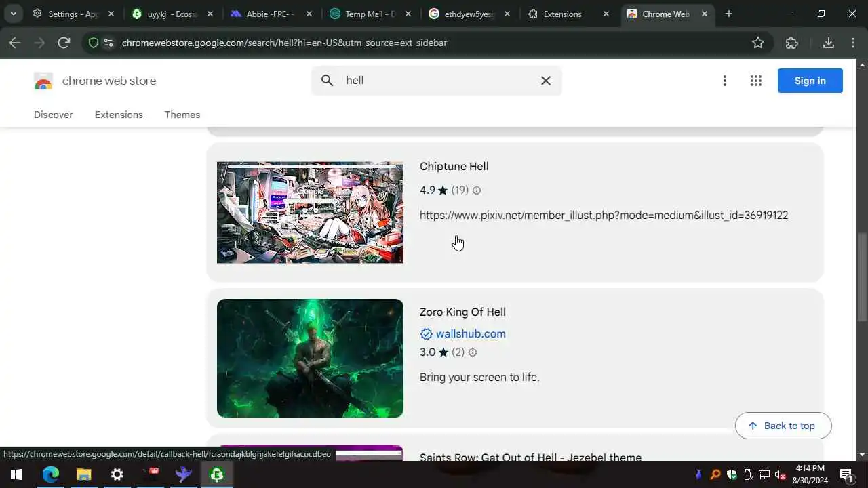Image resolution: width=868 pixels, height=488 pixels.
Task: Open File Explorer from the taskbar
Action: click(x=83, y=474)
